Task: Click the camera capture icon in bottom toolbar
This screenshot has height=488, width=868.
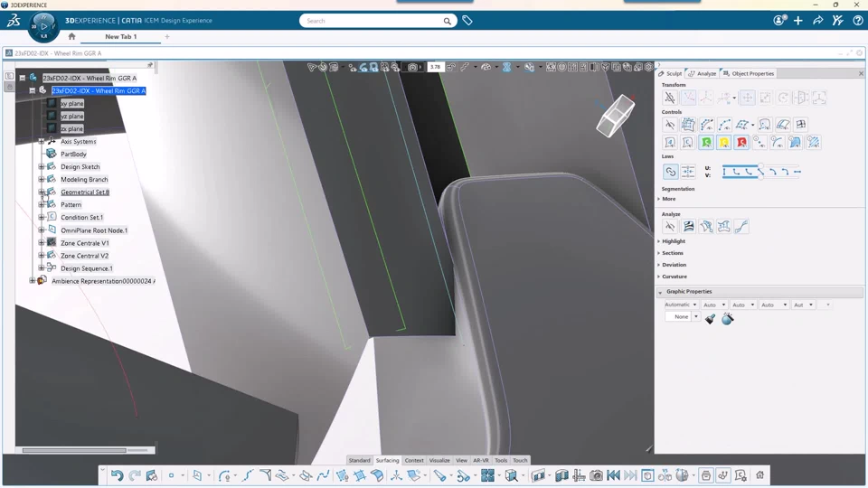Action: point(596,475)
